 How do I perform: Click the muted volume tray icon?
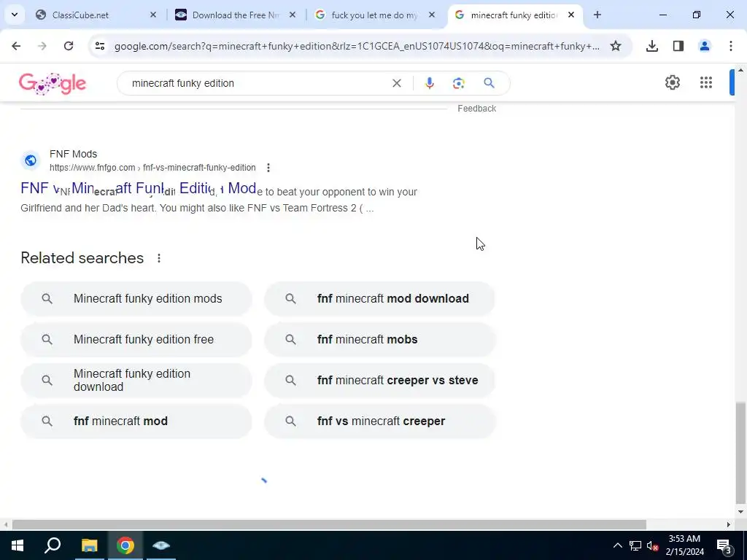(653, 545)
